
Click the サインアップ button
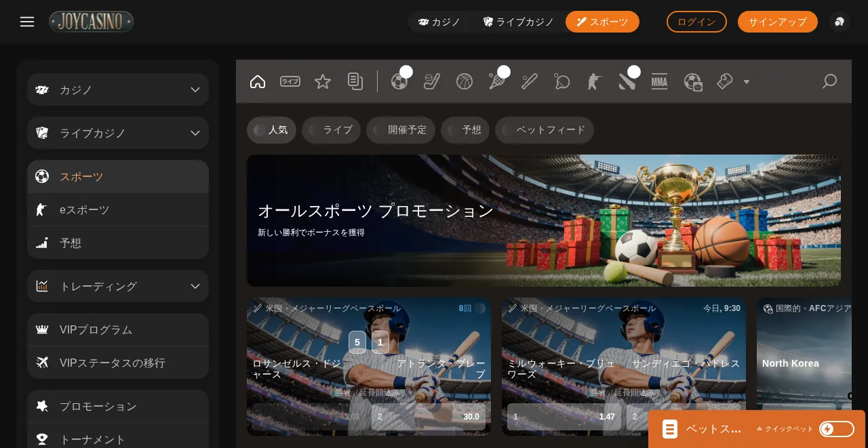point(778,22)
